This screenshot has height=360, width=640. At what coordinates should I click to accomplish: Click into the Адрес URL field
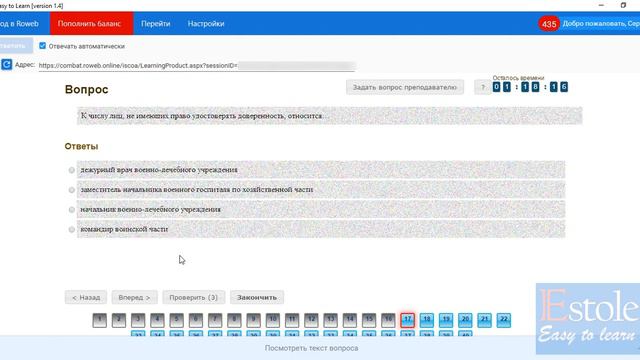tap(197, 65)
